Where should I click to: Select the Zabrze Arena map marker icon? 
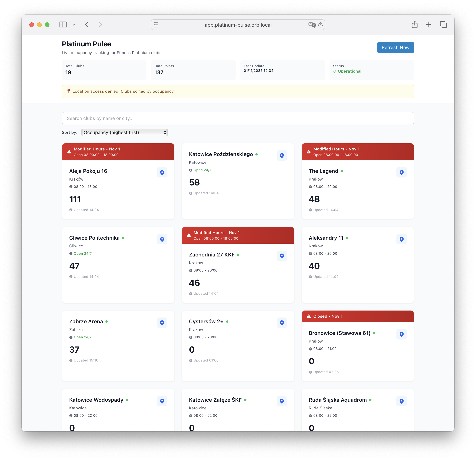(162, 323)
